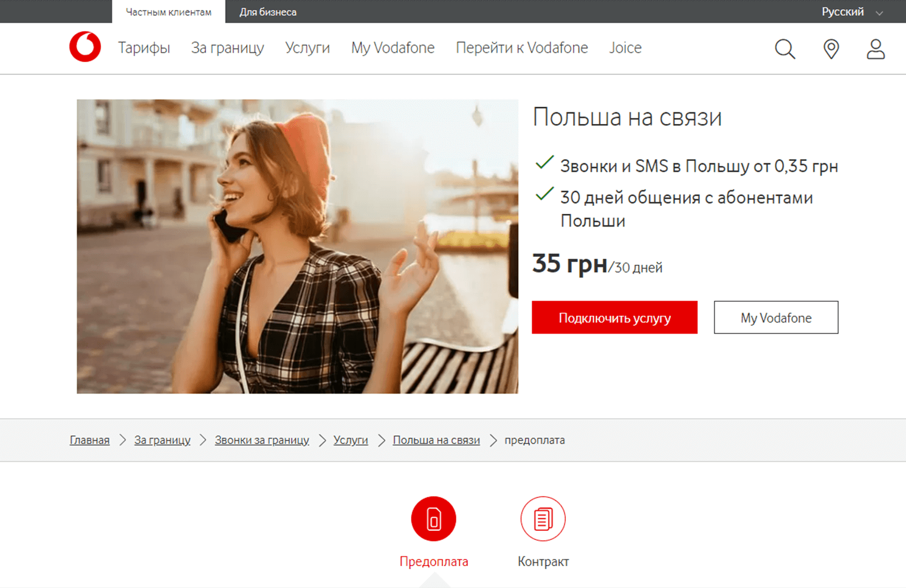906x588 pixels.
Task: Open the Услуги navigation menu
Action: [x=307, y=48]
